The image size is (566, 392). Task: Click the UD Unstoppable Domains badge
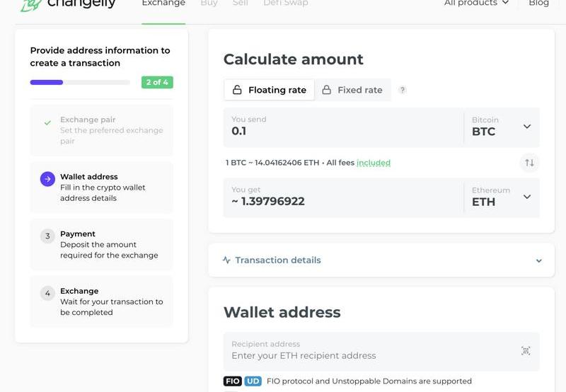click(x=253, y=381)
